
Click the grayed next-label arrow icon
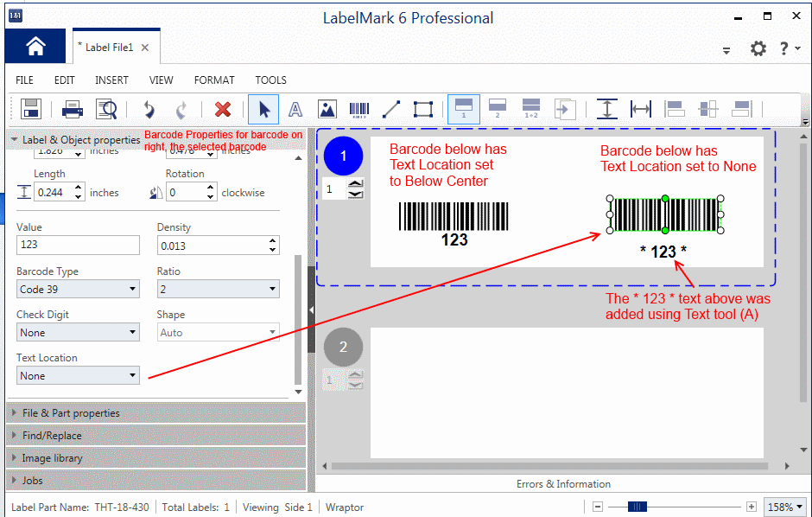tap(564, 109)
